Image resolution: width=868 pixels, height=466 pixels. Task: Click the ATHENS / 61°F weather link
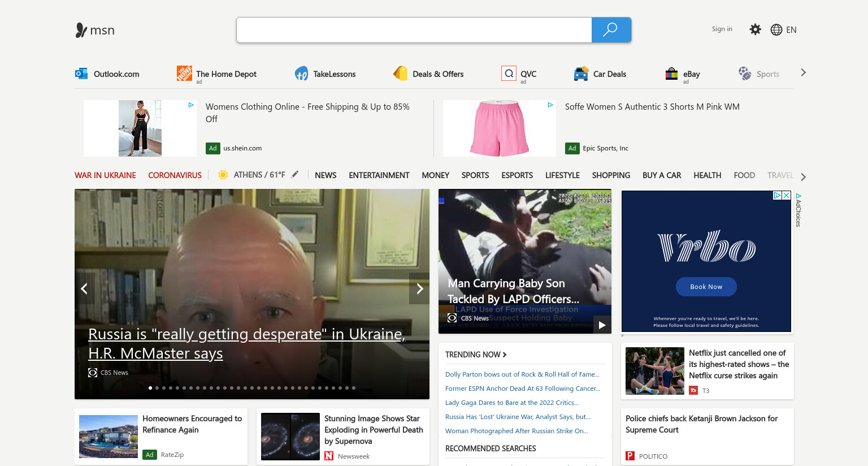coord(259,175)
